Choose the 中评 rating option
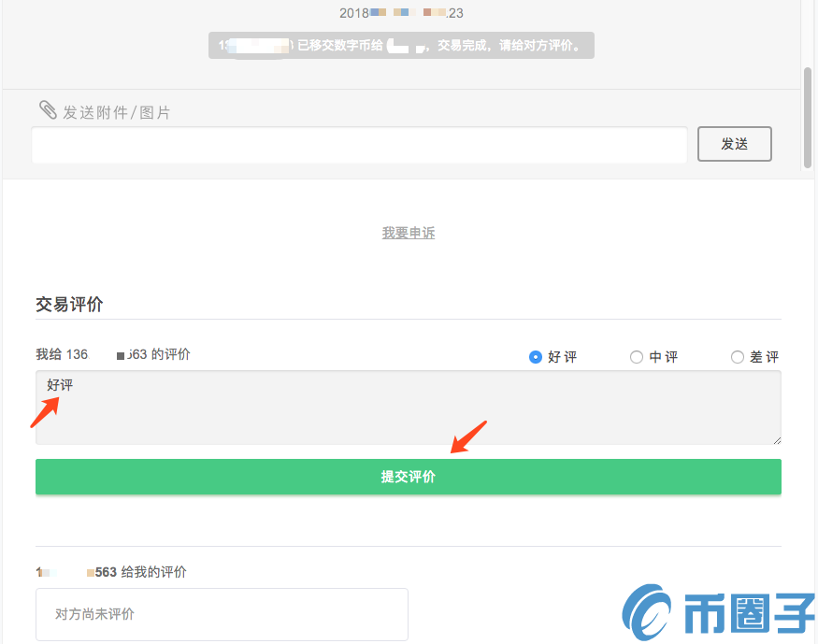The width and height of the screenshot is (818, 644). [637, 356]
